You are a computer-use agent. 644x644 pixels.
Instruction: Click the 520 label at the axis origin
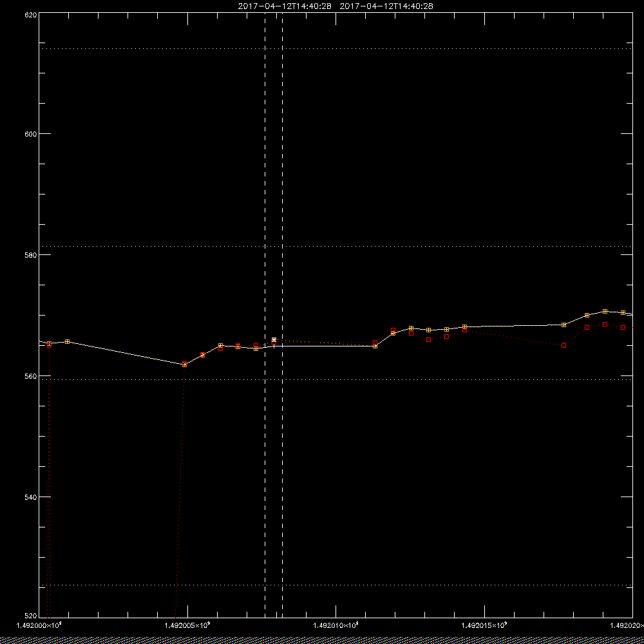click(32, 616)
